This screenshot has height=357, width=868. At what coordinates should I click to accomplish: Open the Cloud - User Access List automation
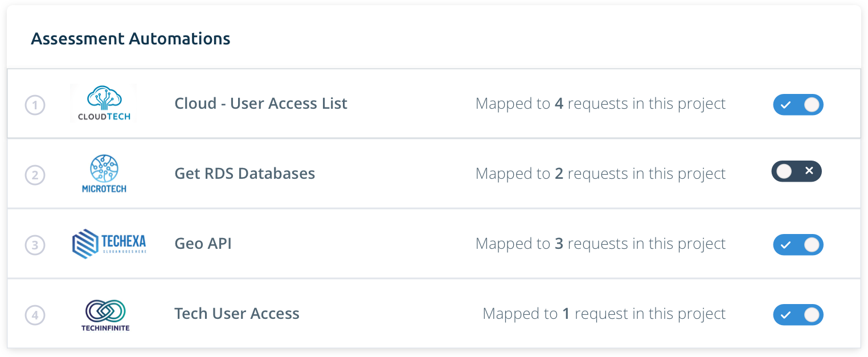[x=261, y=104]
